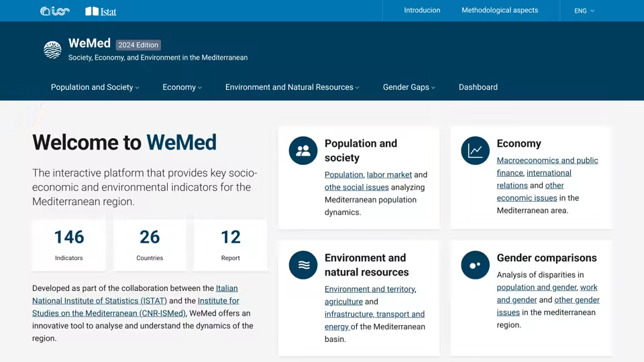Follow the labor market link
The width and height of the screenshot is (644, 362).
(x=389, y=175)
